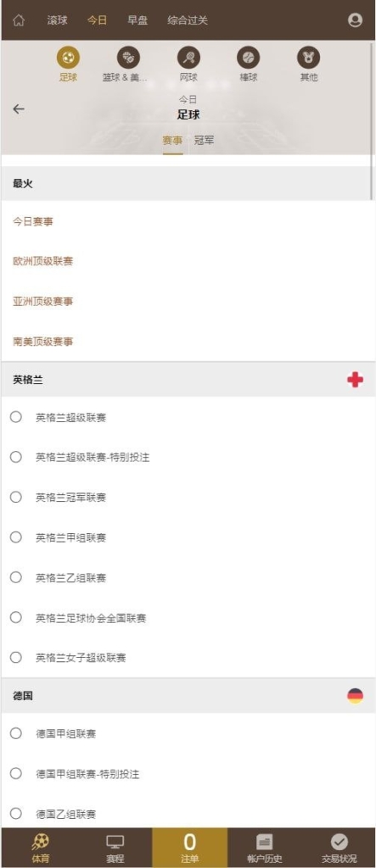Viewport: 376px width, 868px height.
Task: Go to the home icon
Action: 19,20
